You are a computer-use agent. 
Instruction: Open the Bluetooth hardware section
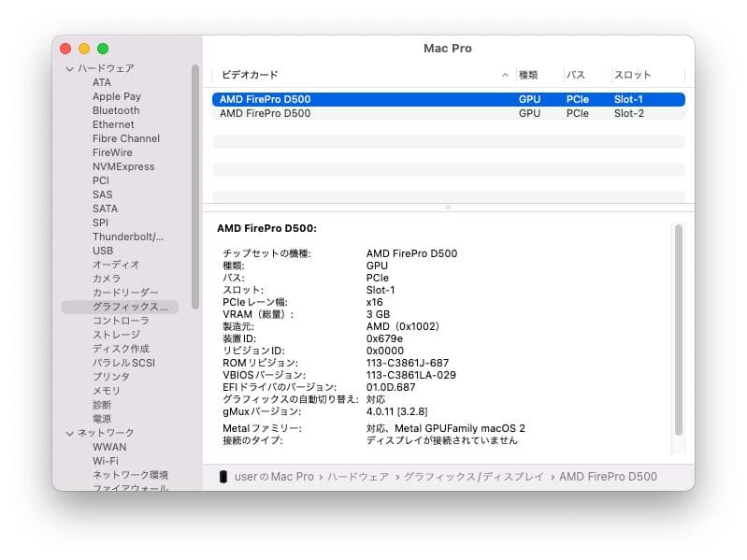[116, 110]
